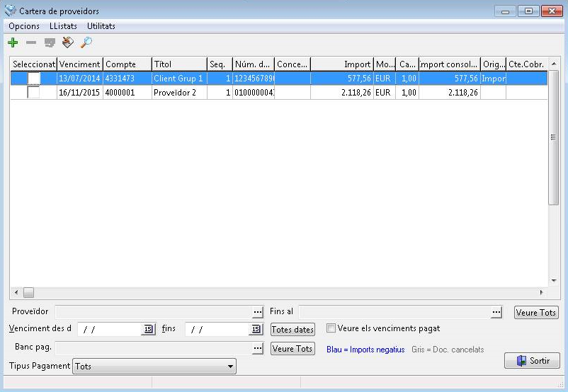Open calendar for the fins date
Viewport: 568px width, 392px height.
256,329
